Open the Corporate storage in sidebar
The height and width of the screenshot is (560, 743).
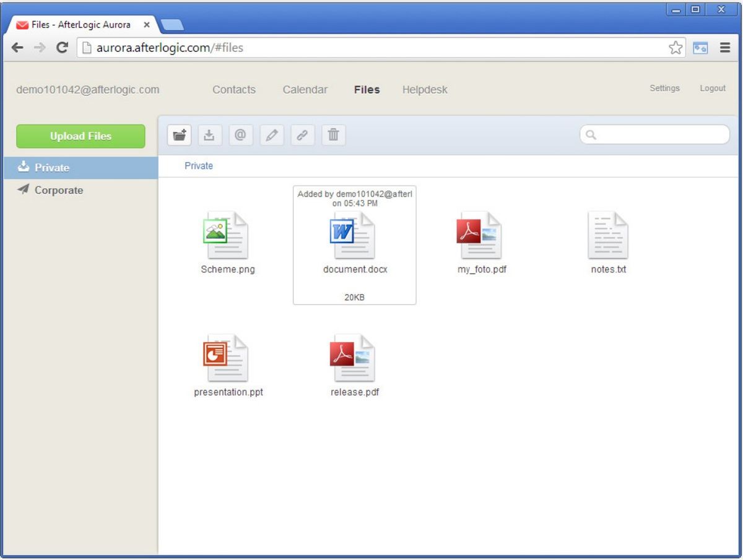click(x=59, y=190)
